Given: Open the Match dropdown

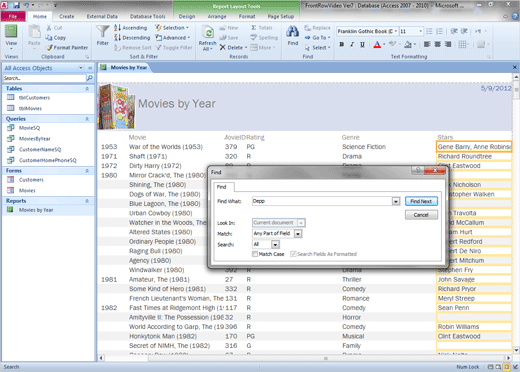Looking at the screenshot, I should (298, 234).
